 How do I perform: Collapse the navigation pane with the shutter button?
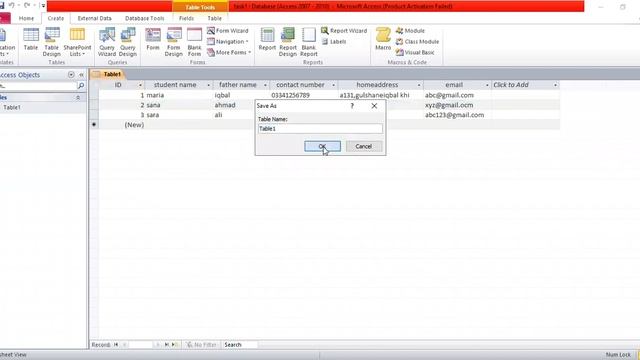coord(81,75)
